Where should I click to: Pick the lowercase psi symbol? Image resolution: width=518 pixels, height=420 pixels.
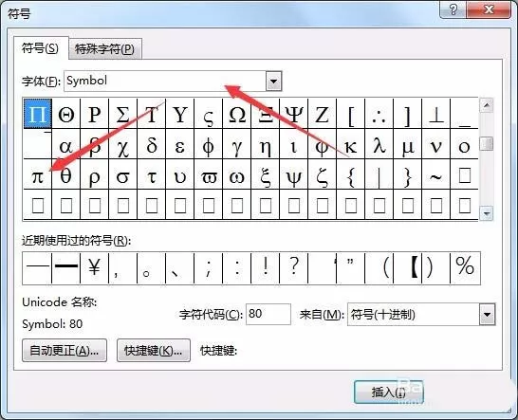click(294, 174)
